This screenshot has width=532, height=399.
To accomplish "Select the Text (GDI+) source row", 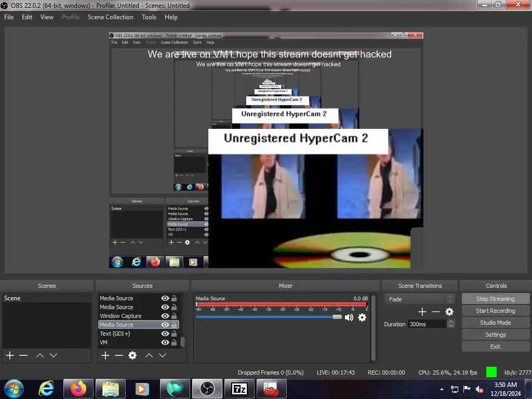I will coord(138,334).
